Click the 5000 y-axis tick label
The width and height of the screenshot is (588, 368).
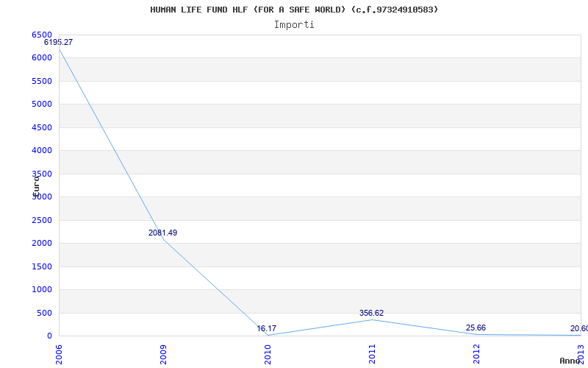click(x=42, y=104)
